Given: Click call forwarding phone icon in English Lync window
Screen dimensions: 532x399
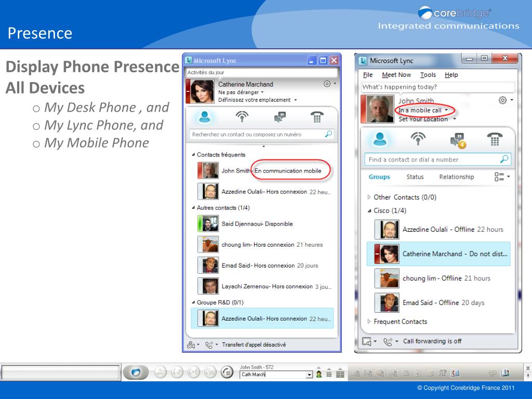Looking at the screenshot, I should coord(388,341).
